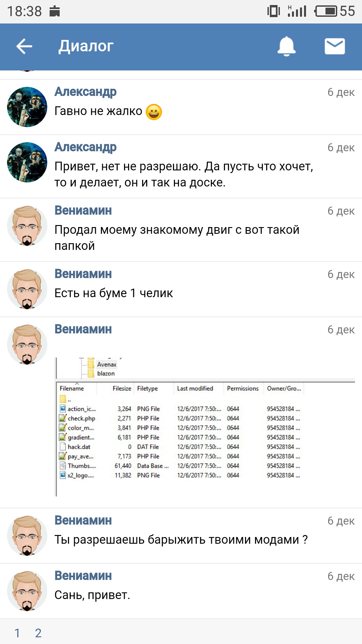Tap the grinning emoji in Александр's message
The image size is (362, 644).
(x=154, y=112)
